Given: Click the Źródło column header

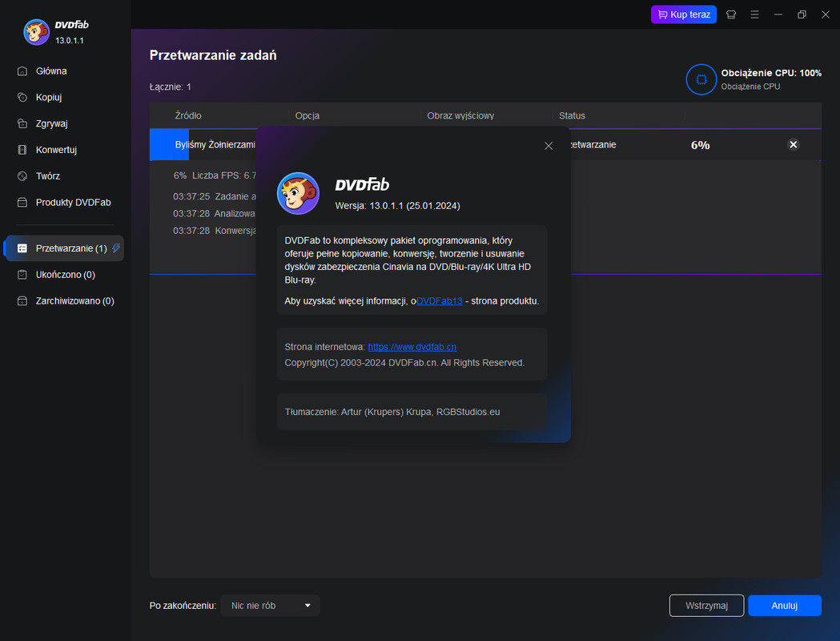Looking at the screenshot, I should click(188, 115).
